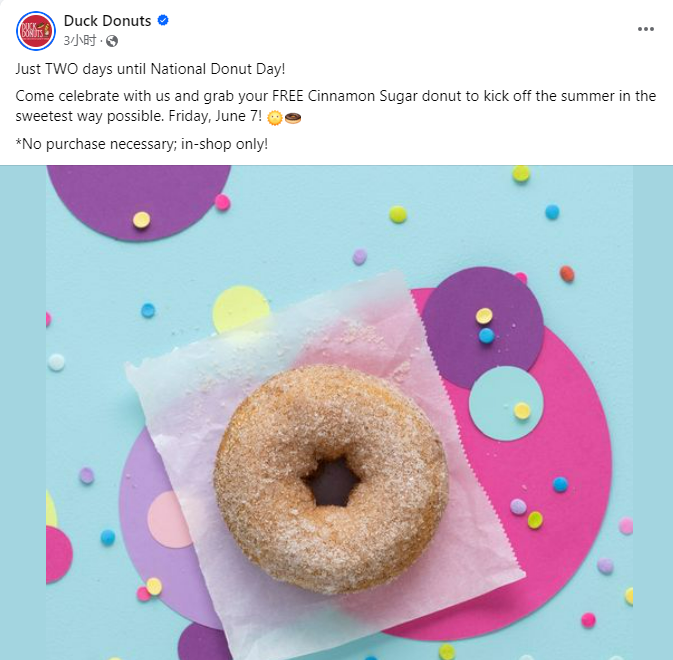Click the National Donut Day headline text
The width and height of the screenshot is (673, 660).
click(x=150, y=69)
